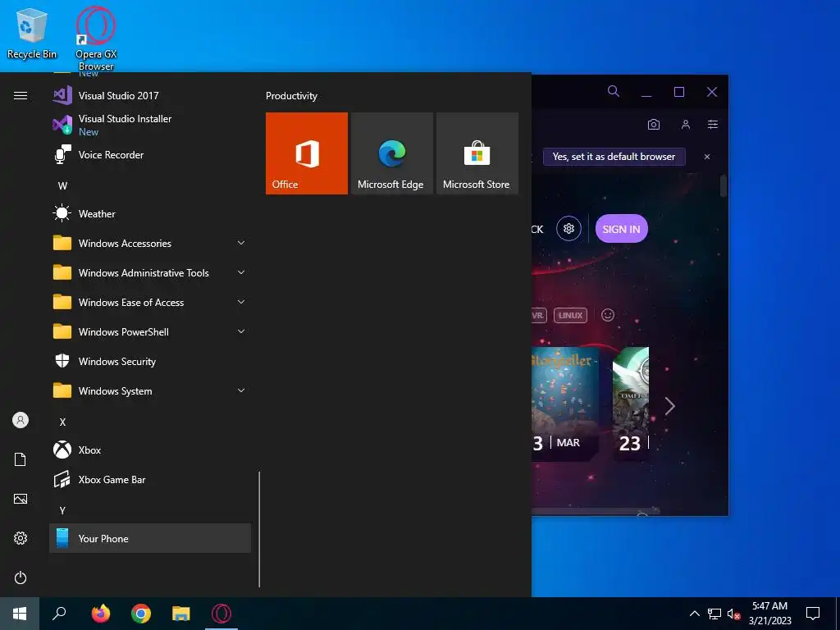Open Windows Security
This screenshot has width=840, height=630.
click(150, 362)
